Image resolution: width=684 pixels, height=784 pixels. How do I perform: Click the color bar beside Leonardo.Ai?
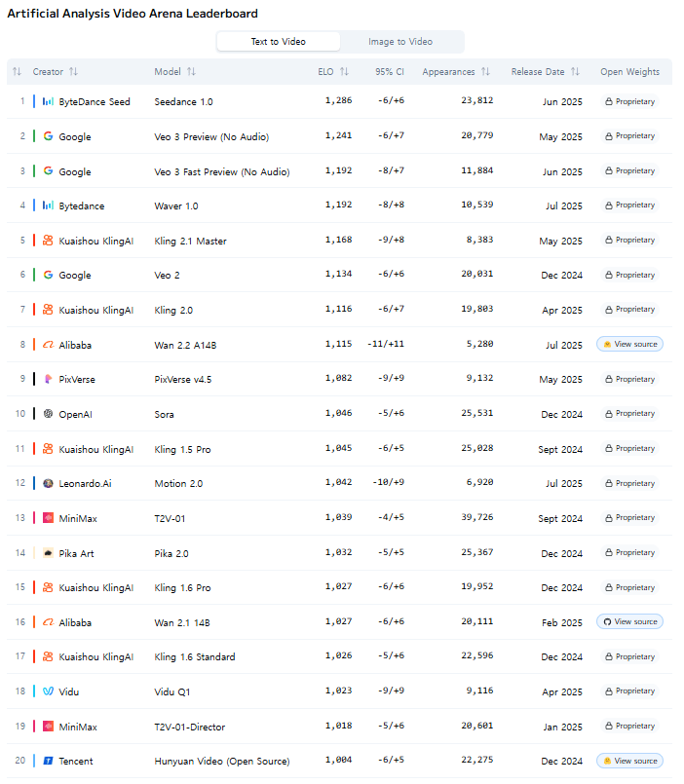point(34,483)
